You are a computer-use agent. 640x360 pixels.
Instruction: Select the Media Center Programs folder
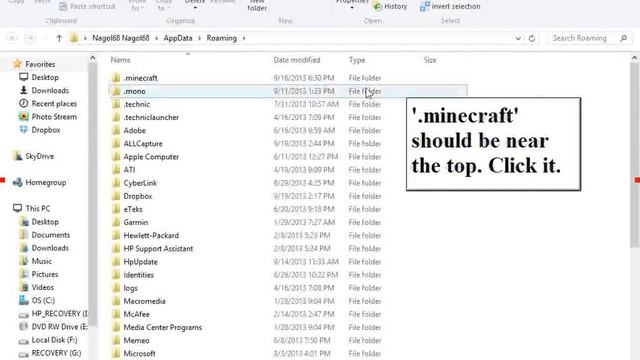pos(162,327)
